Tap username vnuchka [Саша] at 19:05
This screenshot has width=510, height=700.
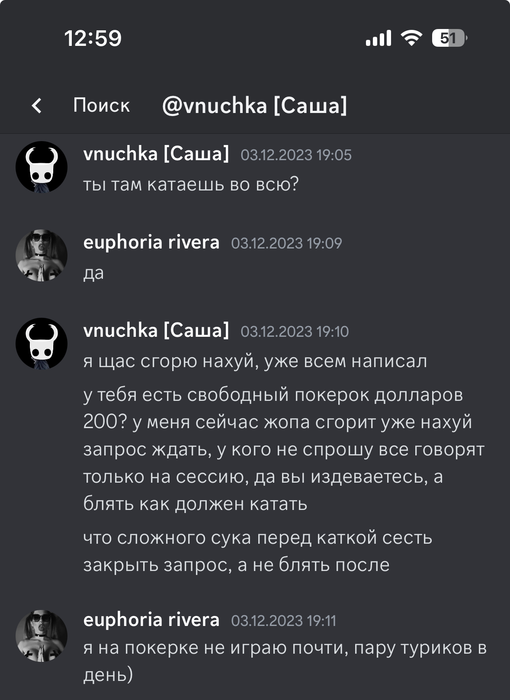[156, 154]
